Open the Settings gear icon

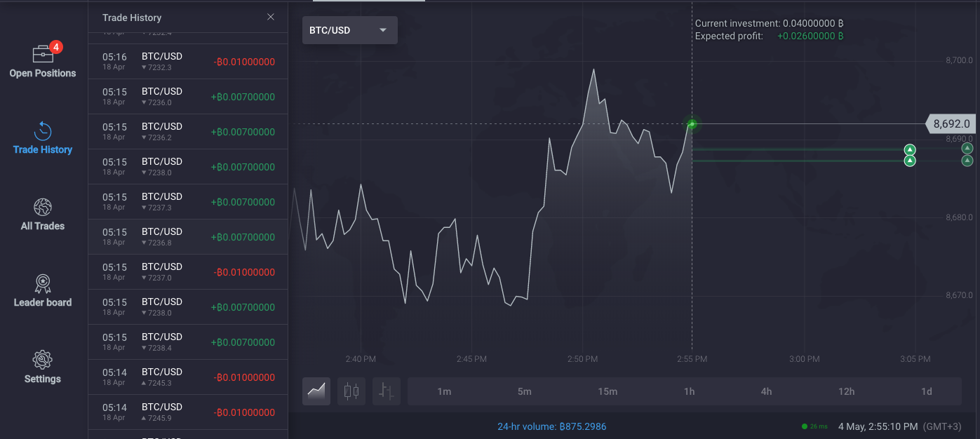pyautogui.click(x=43, y=360)
